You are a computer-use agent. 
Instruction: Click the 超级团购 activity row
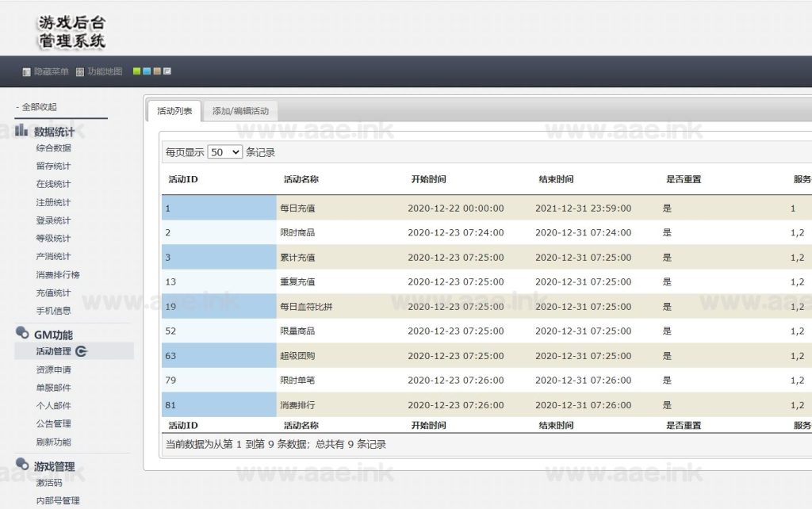click(x=297, y=356)
